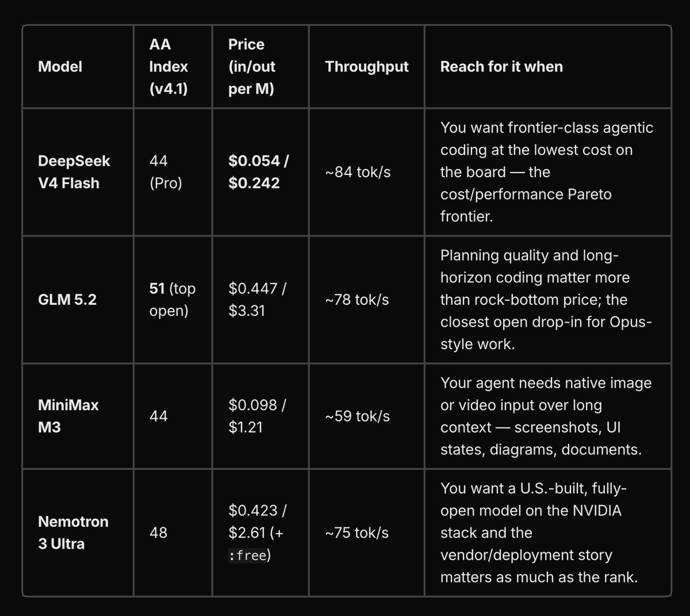
Task: Select the $0.447 / $3.31 price cell
Action: click(x=257, y=300)
